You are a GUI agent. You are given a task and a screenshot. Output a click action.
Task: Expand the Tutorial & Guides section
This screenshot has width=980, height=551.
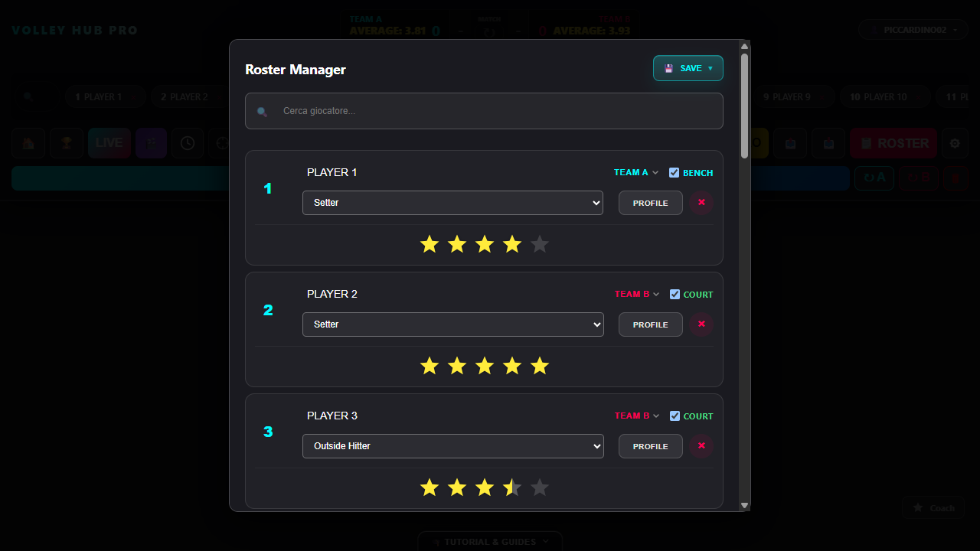[x=490, y=542]
